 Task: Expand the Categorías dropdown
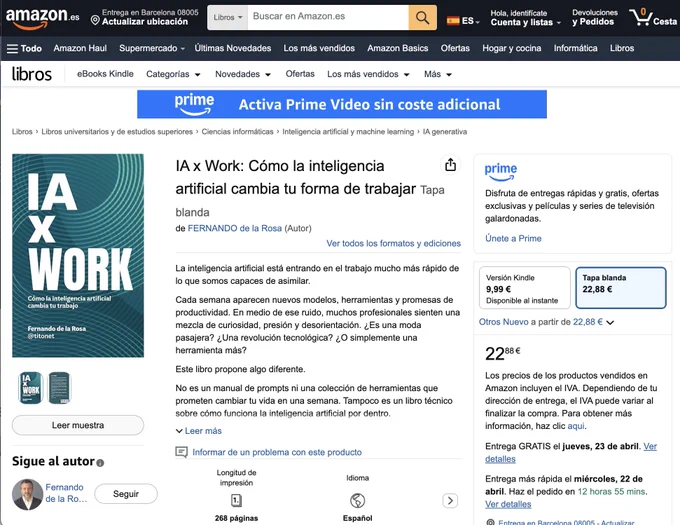coord(173,74)
